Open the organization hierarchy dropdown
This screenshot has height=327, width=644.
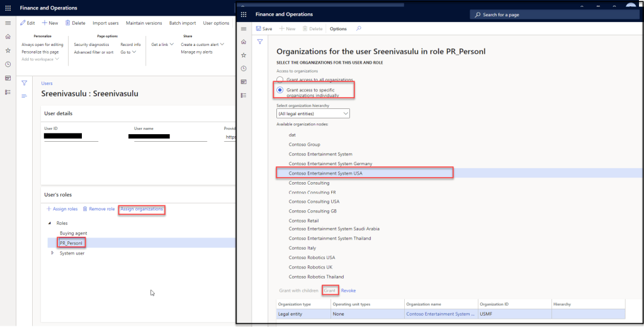[x=313, y=113]
